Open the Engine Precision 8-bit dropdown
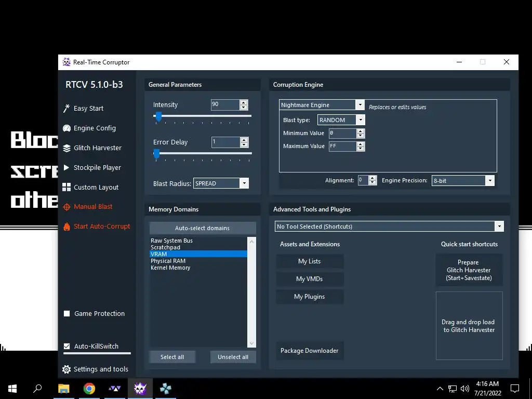 coord(490,180)
